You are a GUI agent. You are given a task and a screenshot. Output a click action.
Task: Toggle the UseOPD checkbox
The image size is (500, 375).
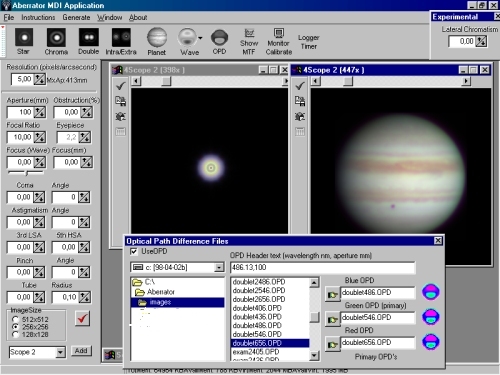tap(134, 252)
